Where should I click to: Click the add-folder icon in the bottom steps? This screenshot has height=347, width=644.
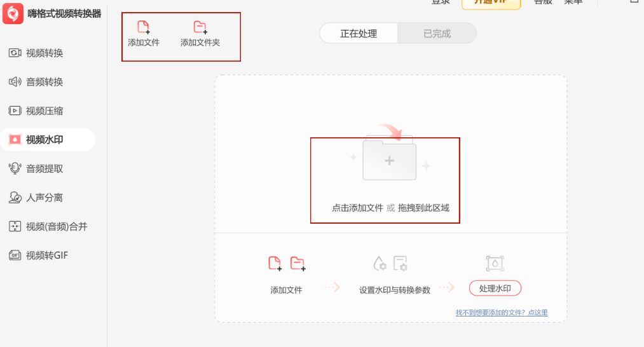(x=298, y=263)
